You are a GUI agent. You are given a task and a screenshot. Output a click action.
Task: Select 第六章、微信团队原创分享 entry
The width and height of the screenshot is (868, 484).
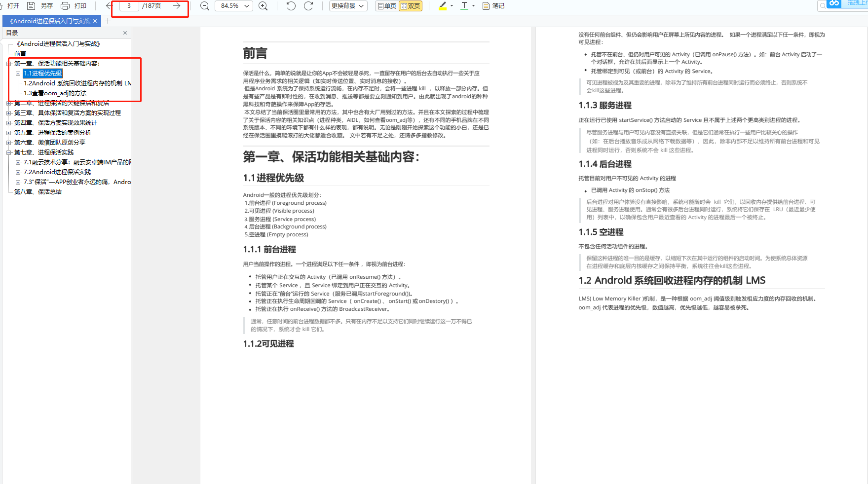(50, 143)
